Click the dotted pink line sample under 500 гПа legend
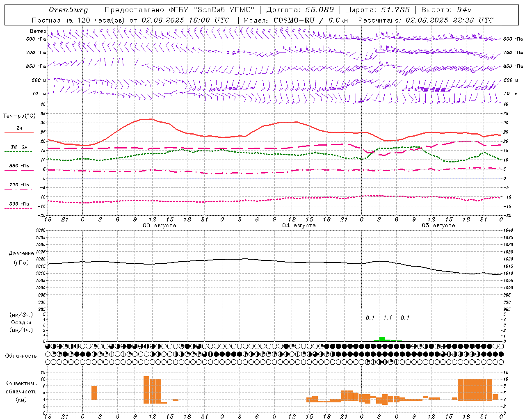This screenshot has width=525, height=420. (x=18, y=208)
